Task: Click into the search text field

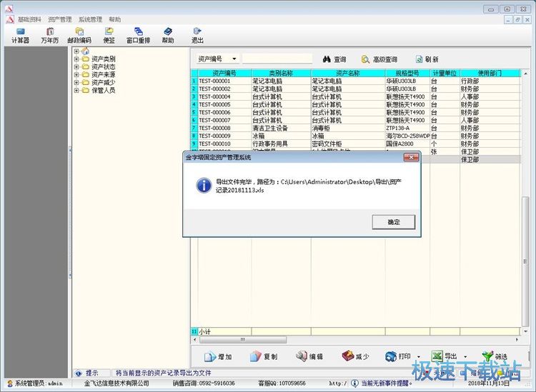Action: (277, 59)
